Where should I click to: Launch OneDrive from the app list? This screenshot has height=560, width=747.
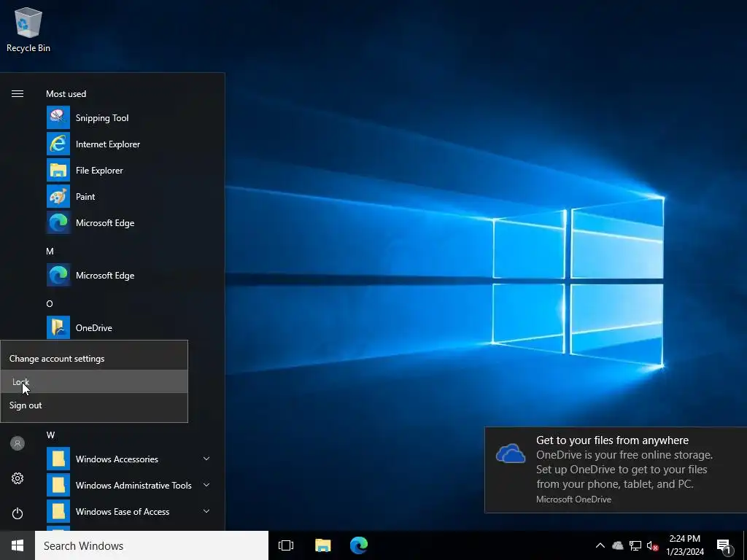[x=130, y=327]
